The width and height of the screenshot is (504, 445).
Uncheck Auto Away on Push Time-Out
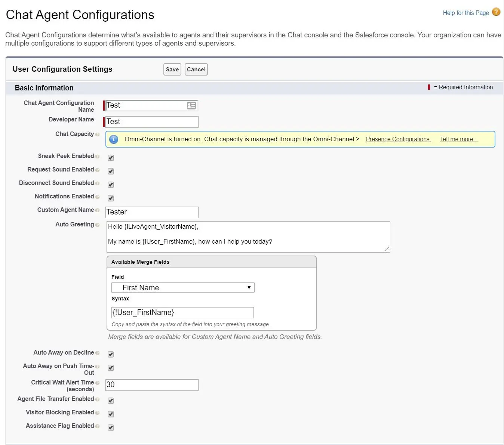coord(111,368)
